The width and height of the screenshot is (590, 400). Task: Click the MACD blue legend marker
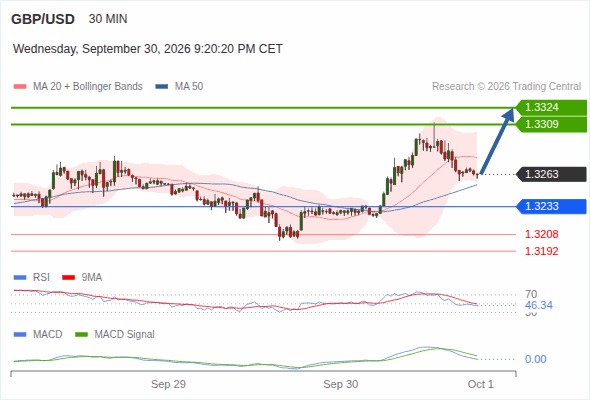(20, 335)
